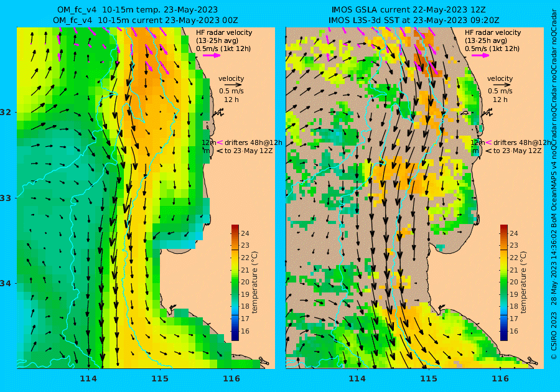Click the '22' value on right colorbar
Image resolution: width=560 pixels, height=392 pixels.
pos(513,258)
